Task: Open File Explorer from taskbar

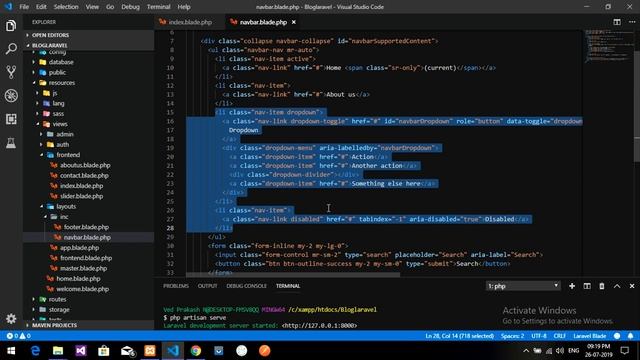Action: pos(58,351)
